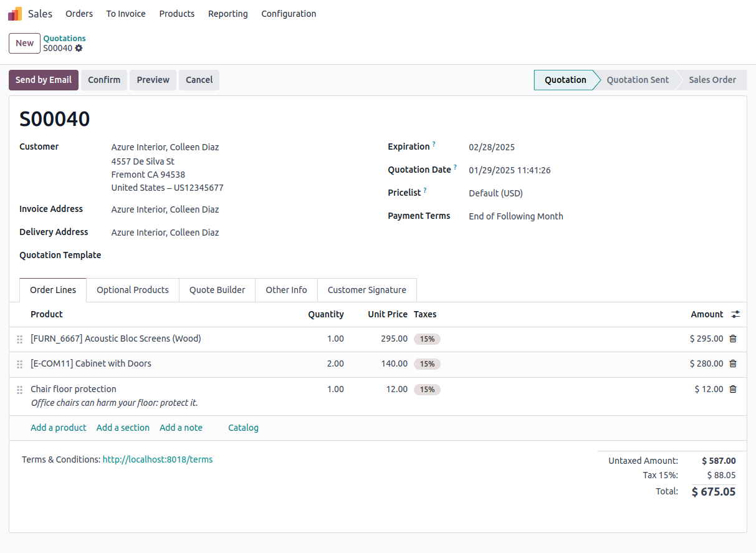Grab the drag handle for Acoustic Bloc Screens
The width and height of the screenshot is (756, 553).
pyautogui.click(x=20, y=339)
